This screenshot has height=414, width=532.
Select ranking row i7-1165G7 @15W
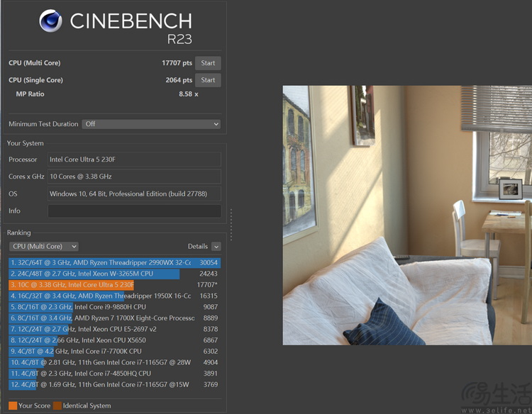click(115, 384)
